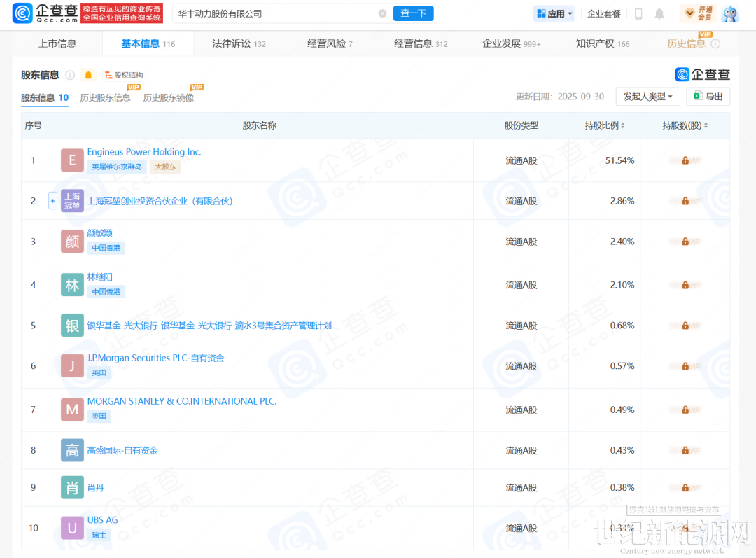Open Engineus Power Holding Inc. shareholder link
Image resolution: width=756 pixels, height=558 pixels.
(x=143, y=152)
